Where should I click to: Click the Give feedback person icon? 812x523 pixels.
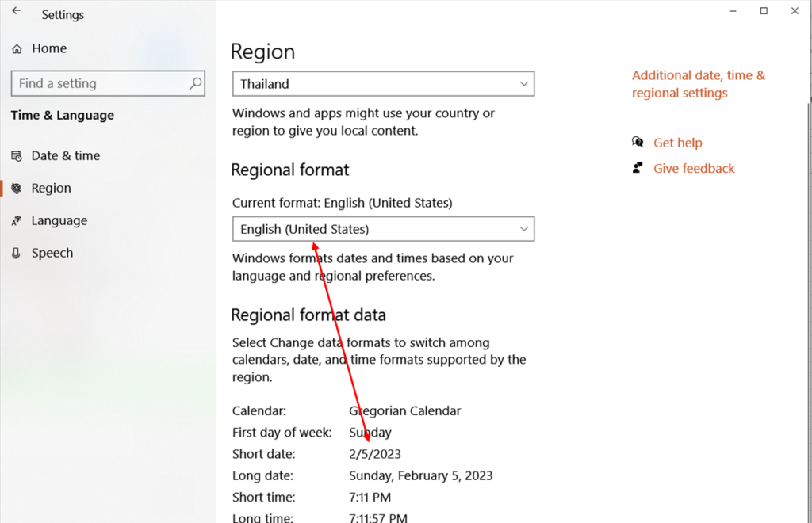tap(638, 168)
